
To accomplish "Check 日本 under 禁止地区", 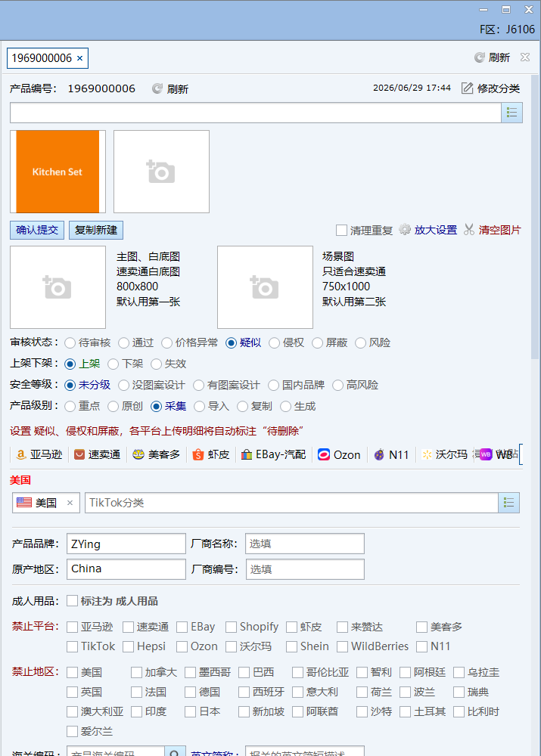I will point(191,711).
